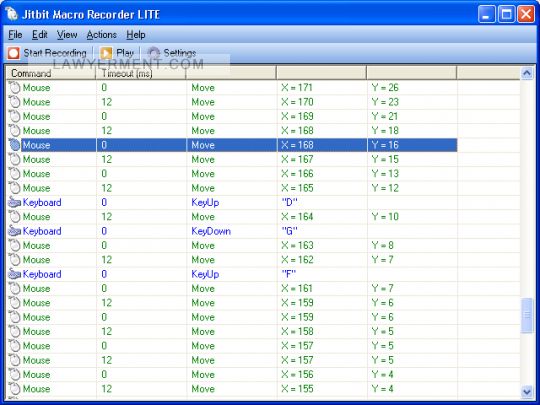Click mouse icon in the X = 165 row

click(x=14, y=188)
